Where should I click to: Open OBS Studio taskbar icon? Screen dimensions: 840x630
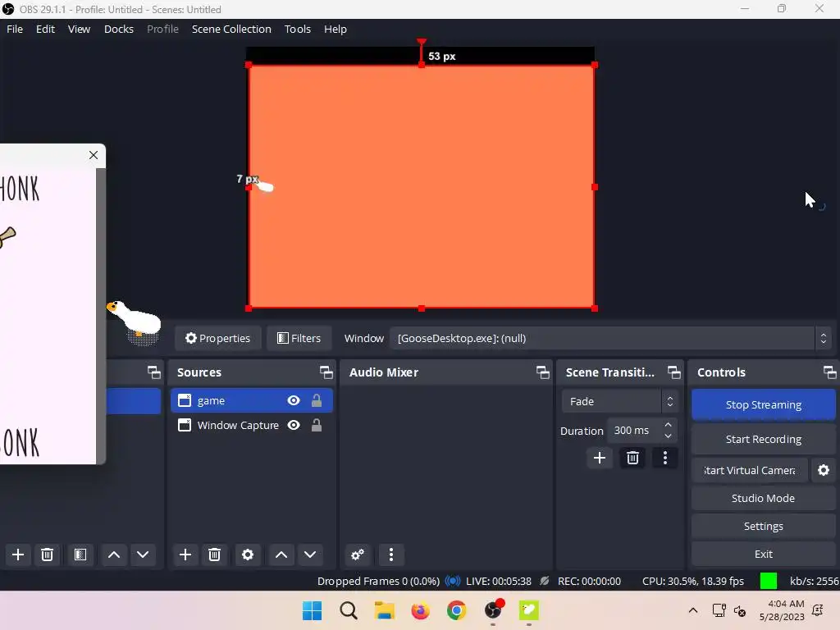click(493, 610)
